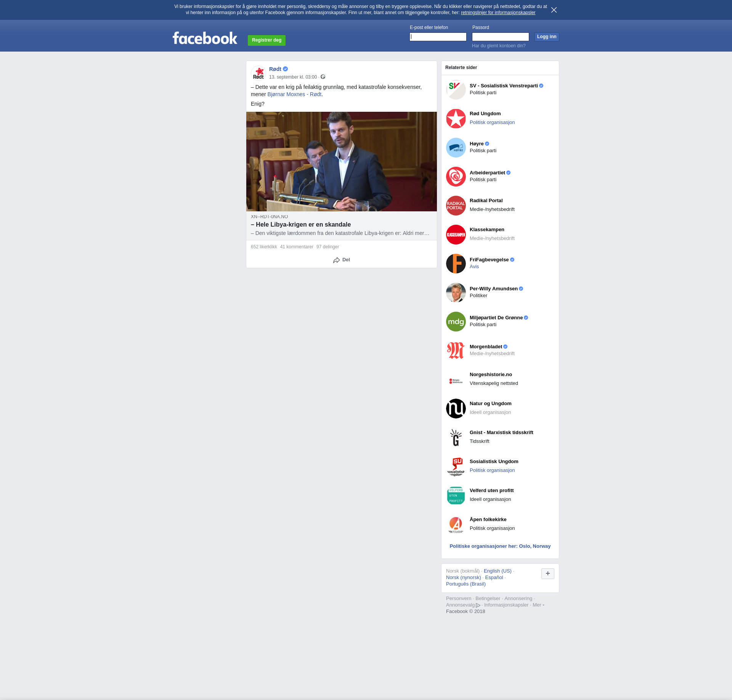This screenshot has width=732, height=700.
Task: Open Åpen folkekirke page name
Action: click(488, 520)
